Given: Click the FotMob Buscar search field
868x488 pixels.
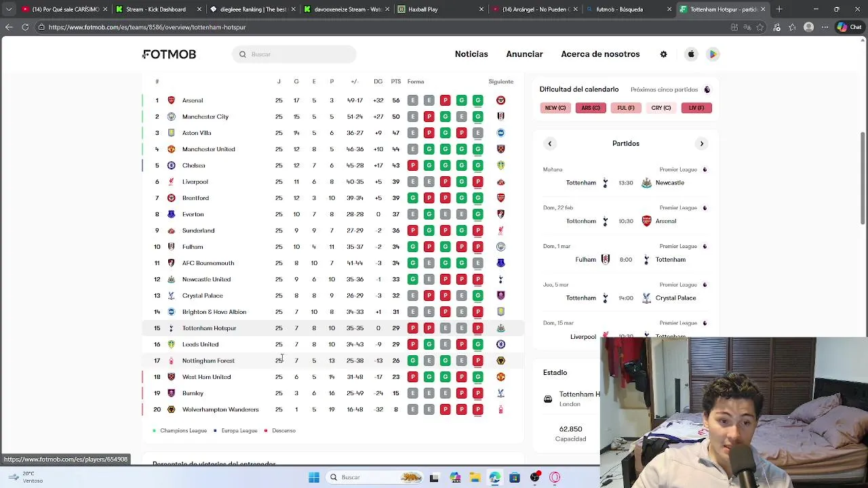Looking at the screenshot, I should click(x=294, y=54).
